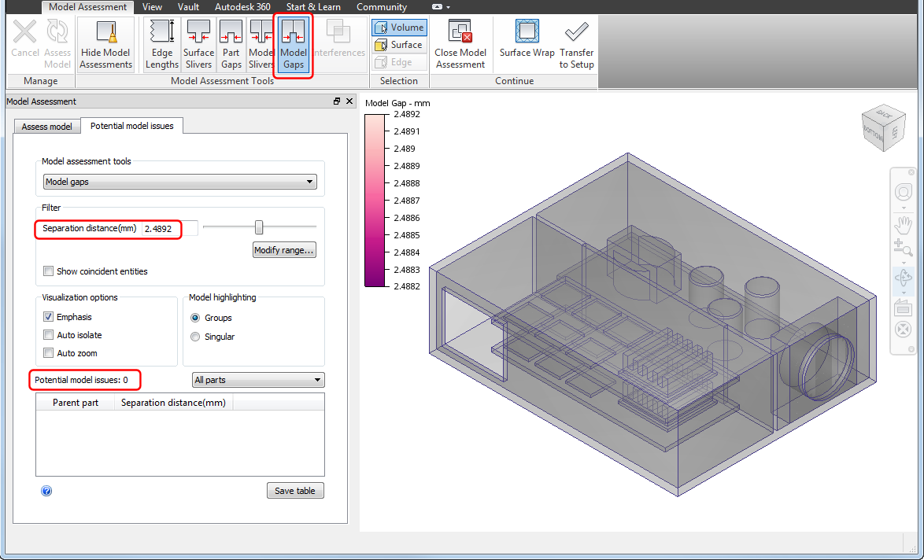Click the Potential model issues: 0 text
924x560 pixels.
pyautogui.click(x=81, y=380)
